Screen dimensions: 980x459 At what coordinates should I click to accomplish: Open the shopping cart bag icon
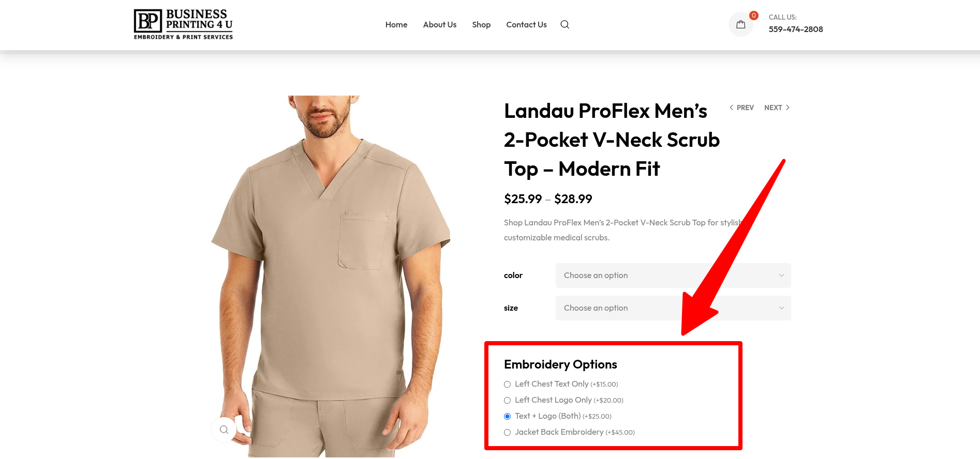coord(741,24)
